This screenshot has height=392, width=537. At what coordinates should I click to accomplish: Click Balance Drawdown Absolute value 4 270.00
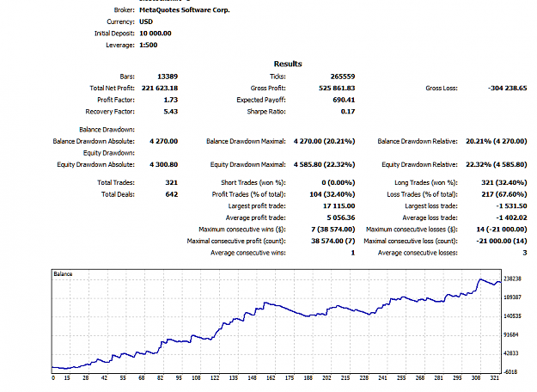click(x=164, y=141)
